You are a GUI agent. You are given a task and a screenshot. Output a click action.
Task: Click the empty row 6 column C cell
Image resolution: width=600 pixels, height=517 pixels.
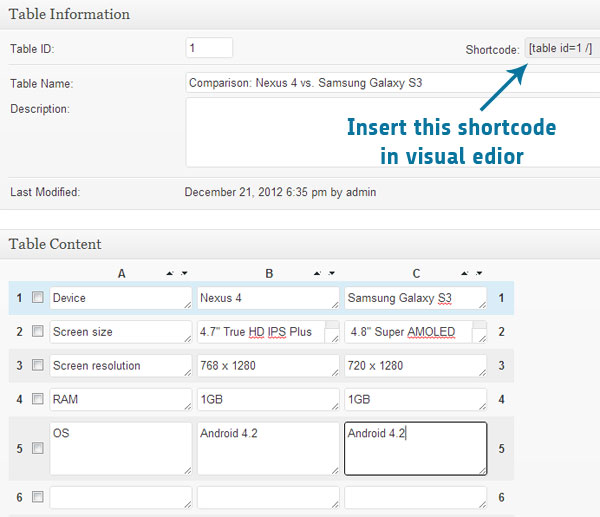pyautogui.click(x=416, y=497)
